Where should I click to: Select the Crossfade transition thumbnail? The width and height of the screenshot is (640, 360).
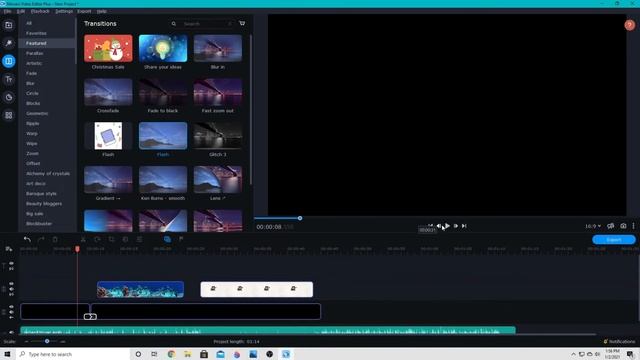(x=108, y=92)
